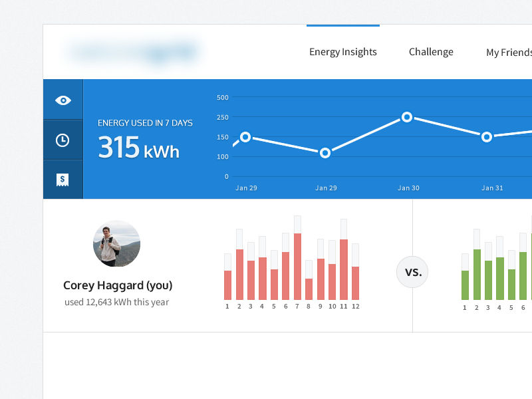Select the Jan 31 data point
This screenshot has width=532, height=399.
(x=487, y=137)
